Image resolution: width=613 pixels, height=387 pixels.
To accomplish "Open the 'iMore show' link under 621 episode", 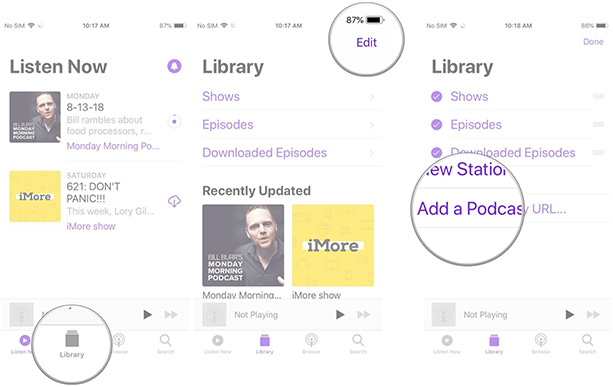I will (x=91, y=226).
